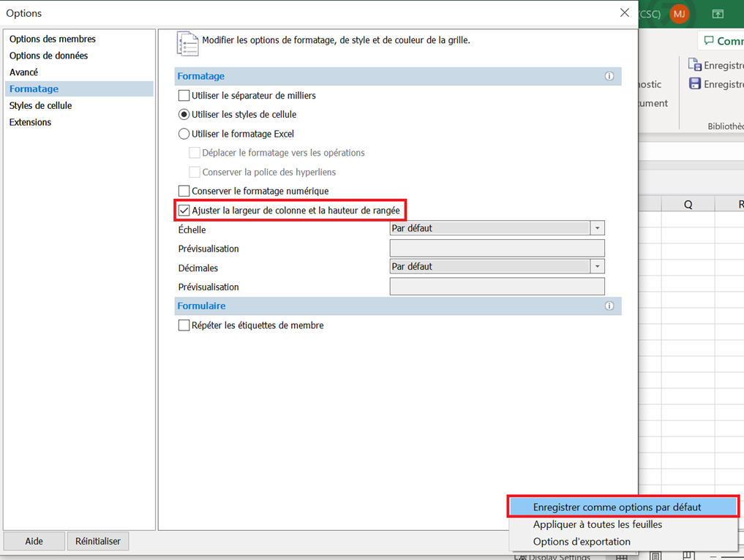Expand the Décimales dropdown arrow

(597, 267)
